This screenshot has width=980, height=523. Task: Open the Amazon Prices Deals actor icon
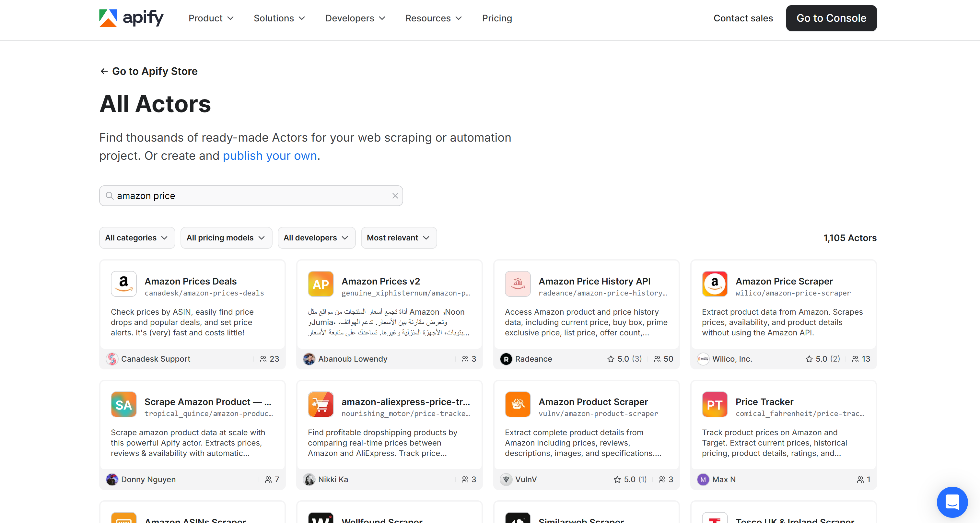point(123,284)
